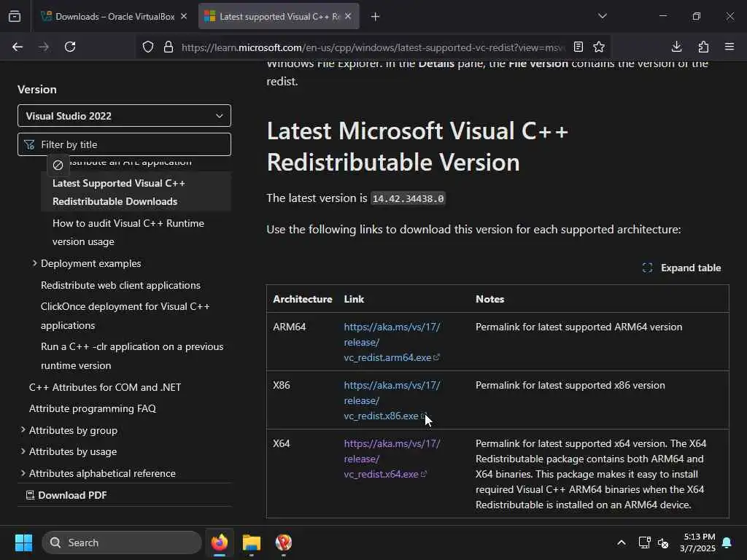747x560 pixels.
Task: Switch to Downloads – Oracle VirtualBox tab
Action: point(115,16)
